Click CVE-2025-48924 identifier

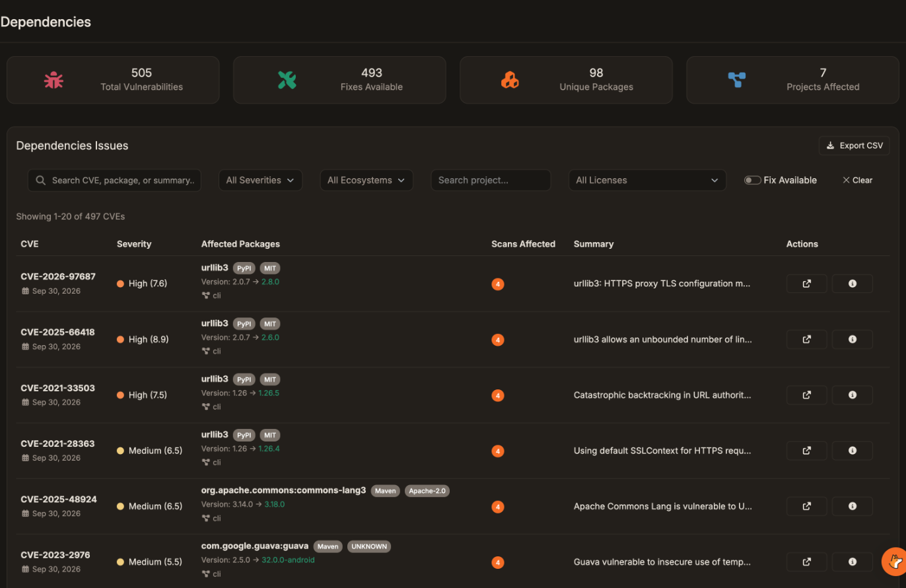tap(59, 499)
